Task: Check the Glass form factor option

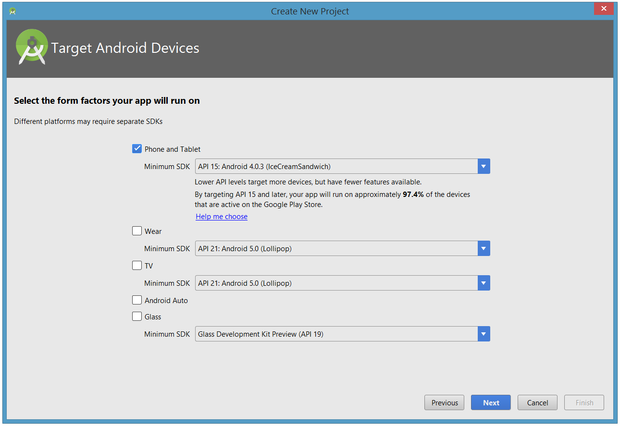Action: pyautogui.click(x=137, y=317)
